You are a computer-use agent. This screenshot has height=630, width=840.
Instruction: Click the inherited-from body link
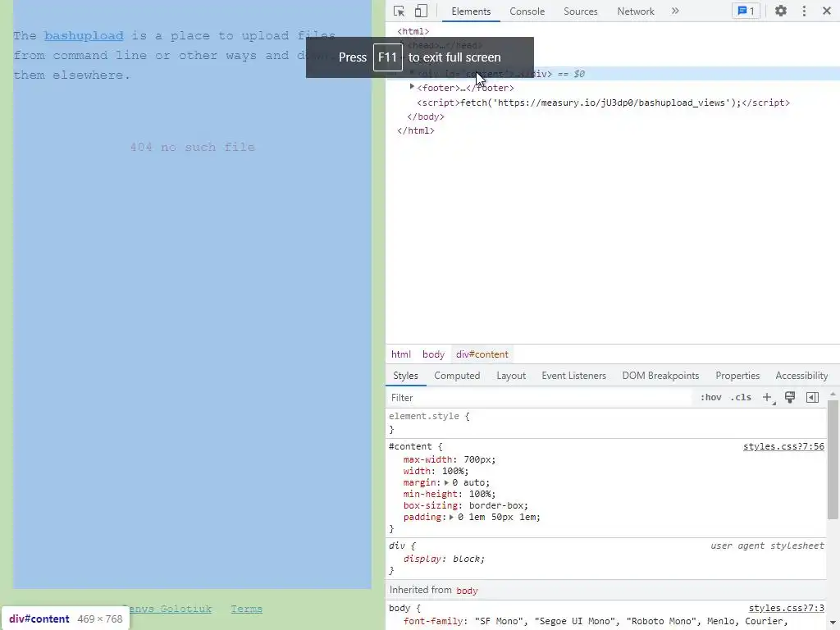[x=467, y=591]
